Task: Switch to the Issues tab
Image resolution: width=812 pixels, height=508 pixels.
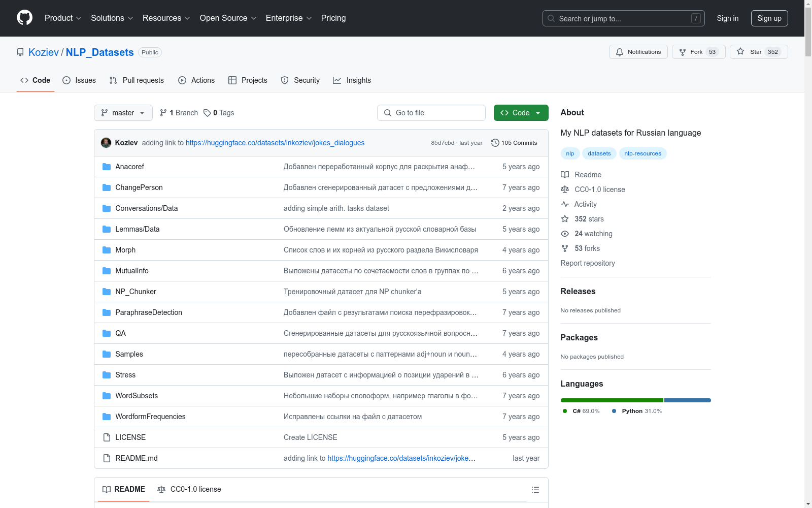Action: 79,80
